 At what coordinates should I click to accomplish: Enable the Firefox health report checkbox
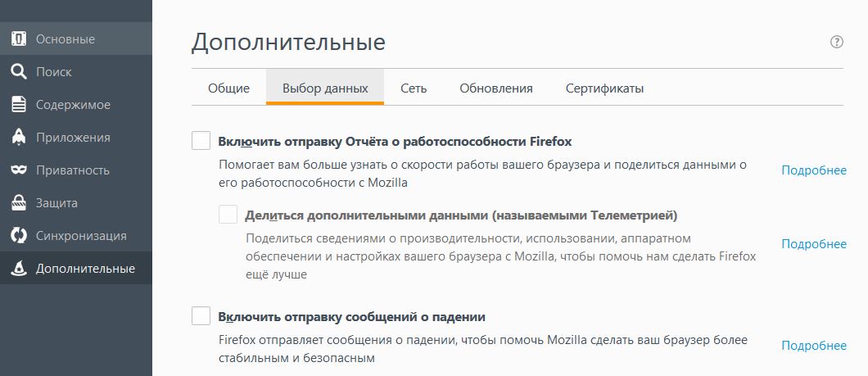(x=201, y=141)
